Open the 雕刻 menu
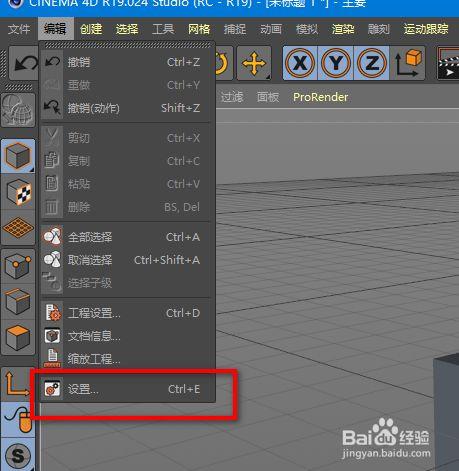 tap(379, 29)
